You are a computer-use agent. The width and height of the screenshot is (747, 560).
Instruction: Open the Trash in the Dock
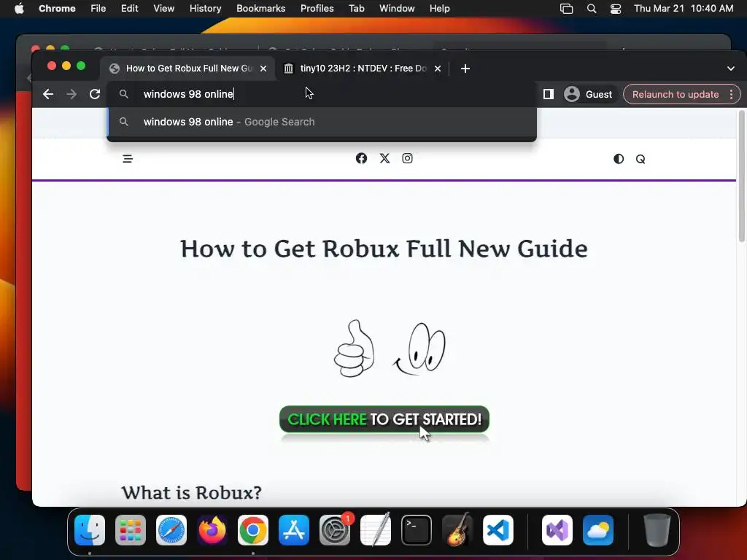pos(657,530)
